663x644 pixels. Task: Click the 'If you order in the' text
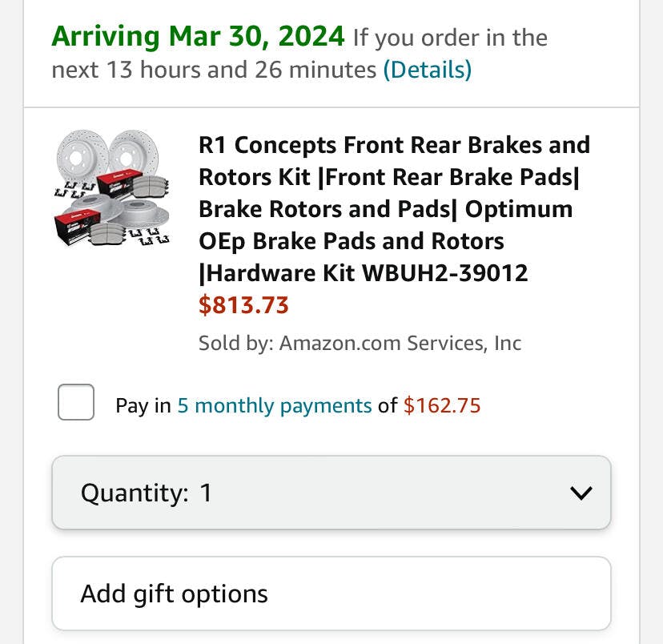(450, 38)
